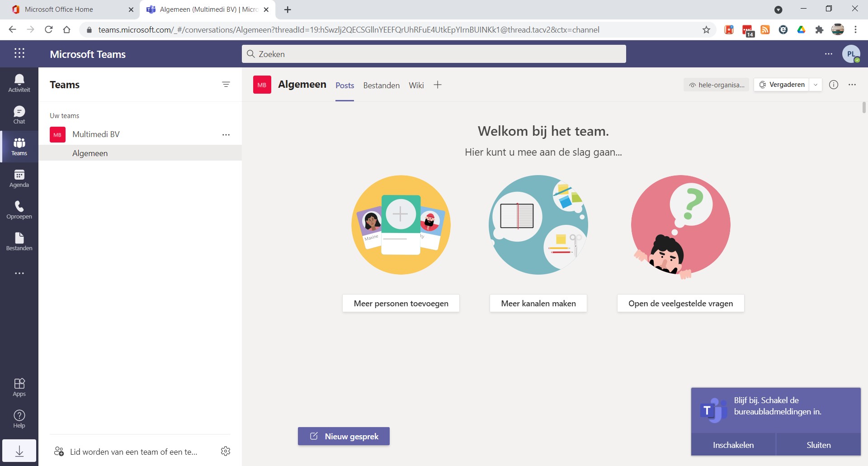This screenshot has width=868, height=466.
Task: Open the Chat sidebar icon
Action: [x=19, y=115]
